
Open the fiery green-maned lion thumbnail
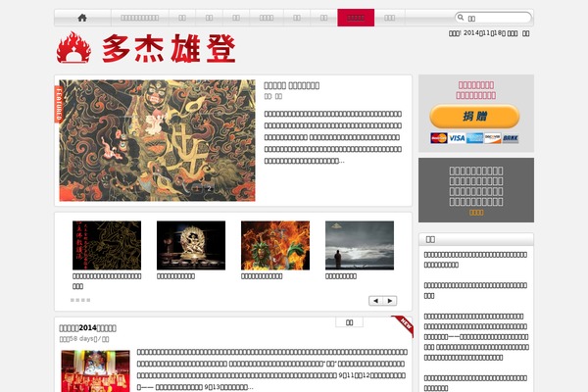click(275, 245)
